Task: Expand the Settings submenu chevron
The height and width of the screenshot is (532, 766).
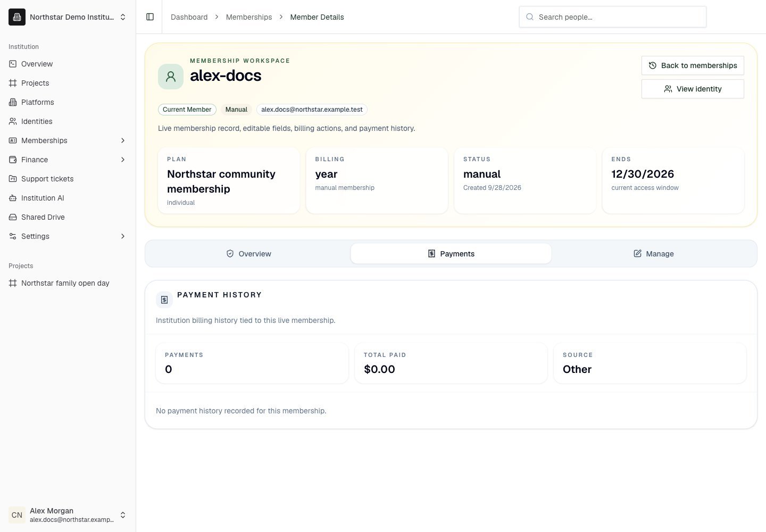Action: click(x=123, y=236)
